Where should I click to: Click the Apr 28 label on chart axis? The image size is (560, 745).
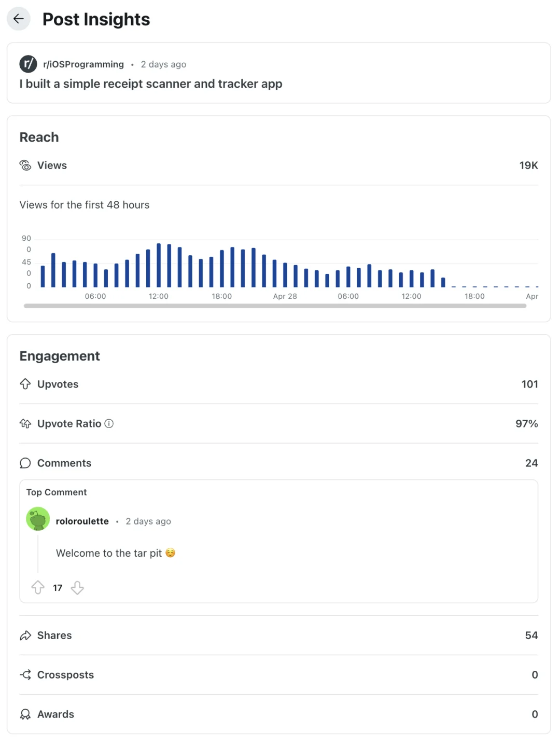click(x=285, y=296)
